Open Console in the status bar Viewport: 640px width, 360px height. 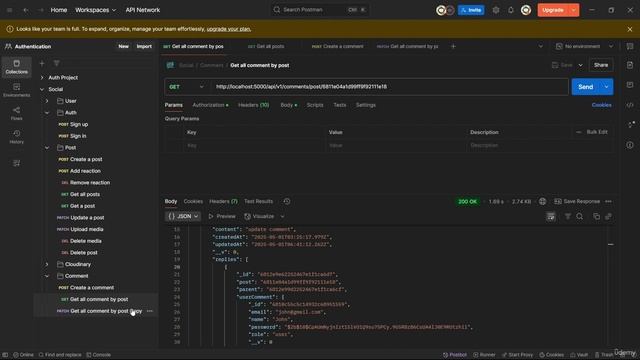pos(98,355)
